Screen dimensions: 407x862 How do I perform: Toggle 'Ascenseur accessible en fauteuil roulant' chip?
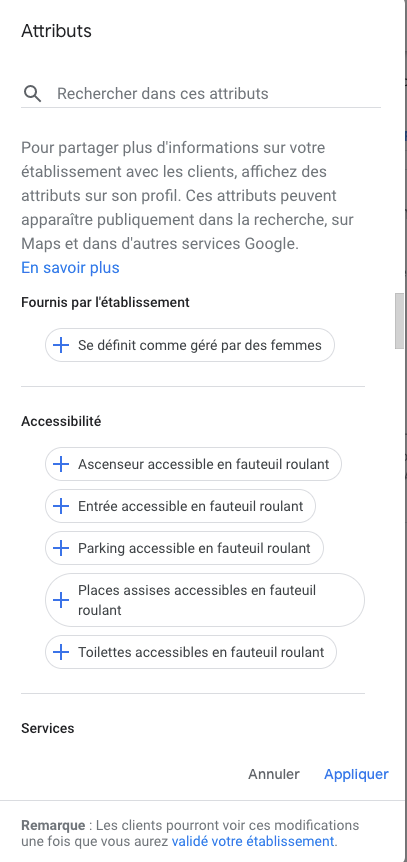tap(193, 464)
